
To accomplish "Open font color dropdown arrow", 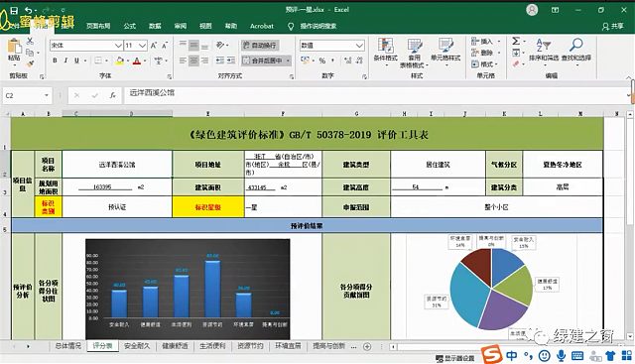I will (x=145, y=61).
